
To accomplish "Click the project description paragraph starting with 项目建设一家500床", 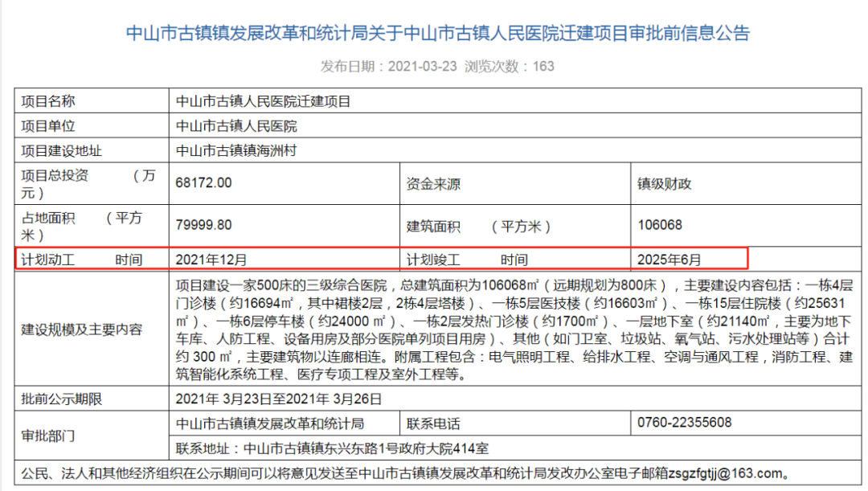I will [514, 330].
